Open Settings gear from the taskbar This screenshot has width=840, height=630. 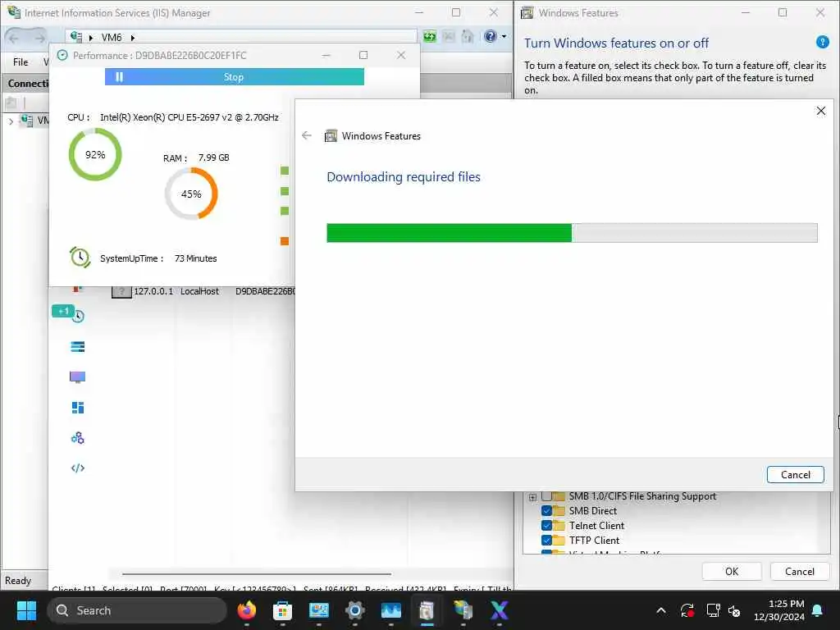[x=354, y=610]
